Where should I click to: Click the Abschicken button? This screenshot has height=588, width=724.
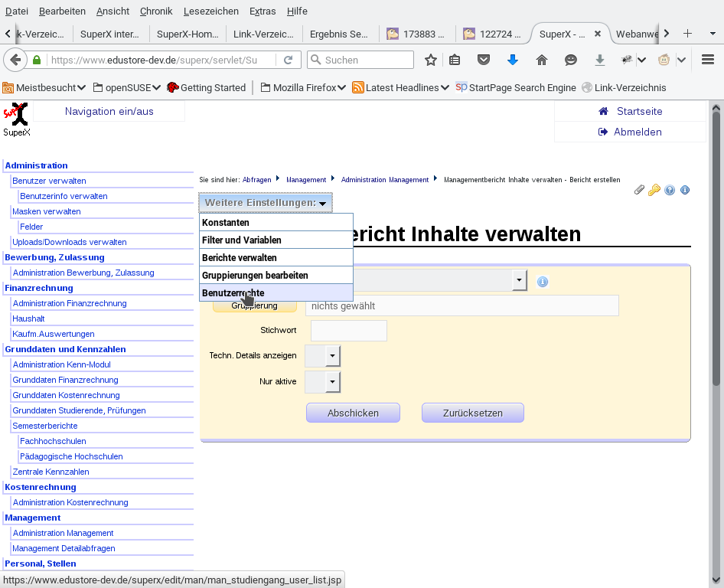click(x=354, y=413)
